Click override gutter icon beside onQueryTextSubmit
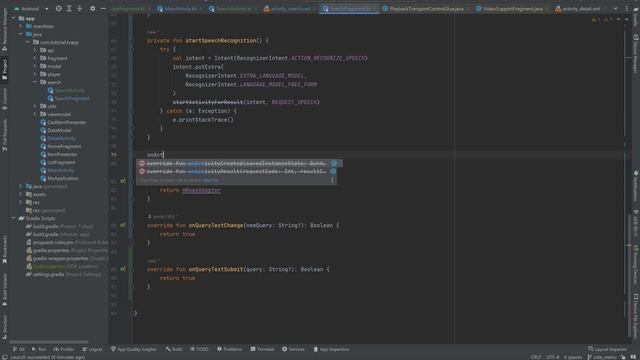The image size is (640, 360). coord(123,269)
